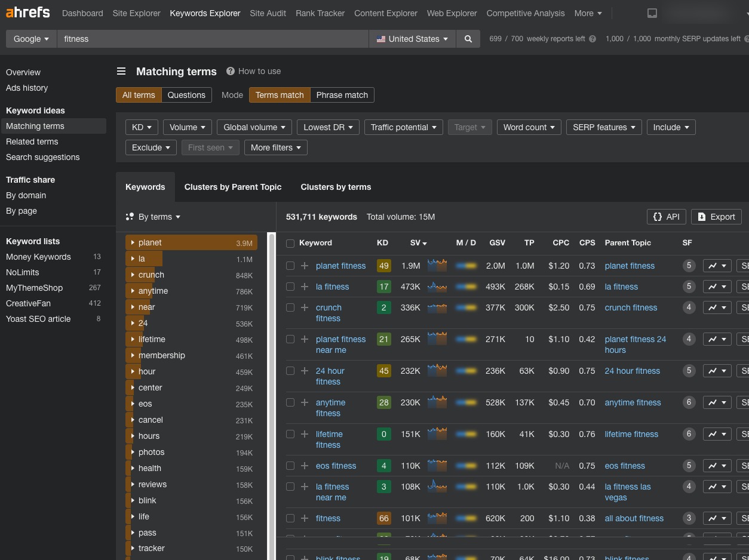Screen dimensions: 749x560
Task: Open trend chart button for crunch fitness row
Action: point(717,307)
